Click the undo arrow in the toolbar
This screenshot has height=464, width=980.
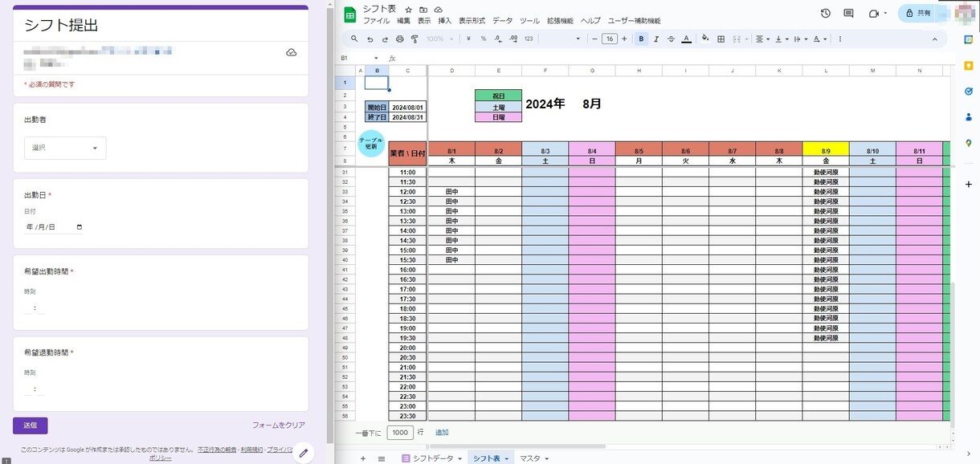(x=370, y=39)
